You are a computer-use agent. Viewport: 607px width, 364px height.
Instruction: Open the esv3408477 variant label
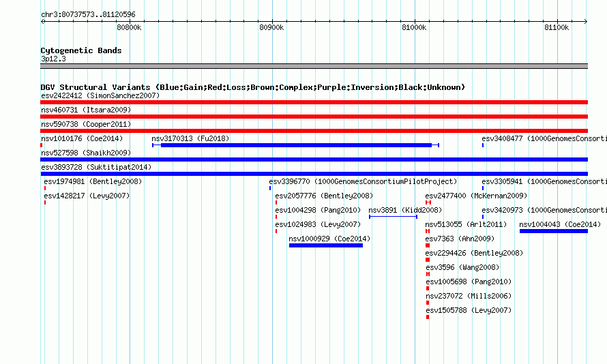(x=544, y=138)
